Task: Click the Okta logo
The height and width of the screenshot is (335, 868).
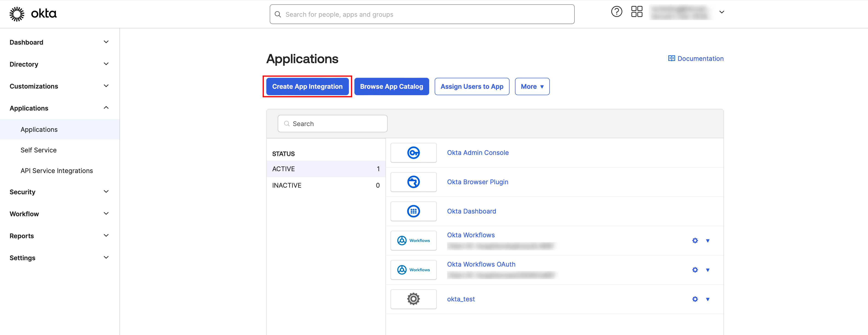Action: pyautogui.click(x=33, y=14)
